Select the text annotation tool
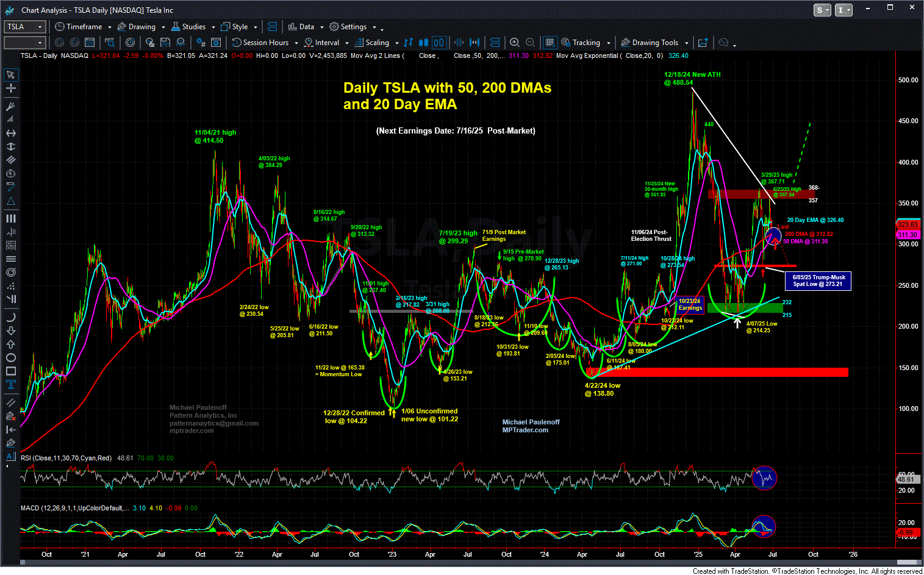The width and height of the screenshot is (924, 575). [11, 384]
